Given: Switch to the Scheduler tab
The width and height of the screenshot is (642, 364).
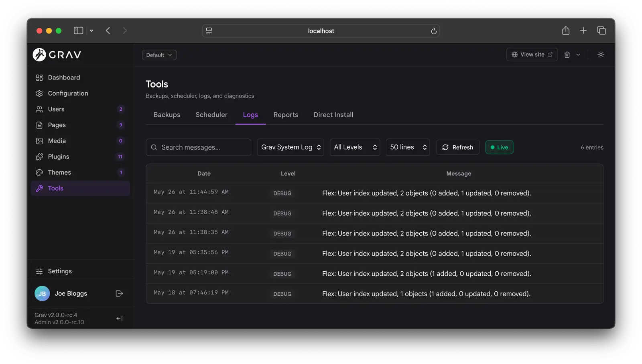Looking at the screenshot, I should click(211, 115).
